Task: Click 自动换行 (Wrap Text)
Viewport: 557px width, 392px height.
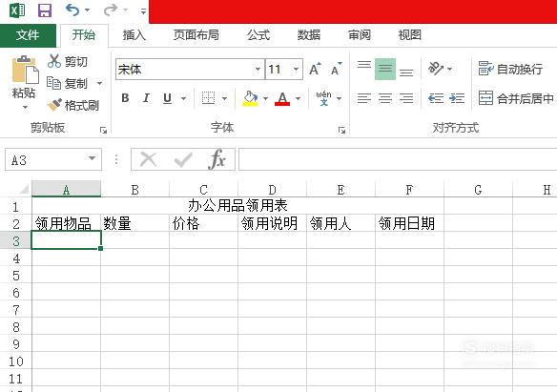Action: [510, 69]
